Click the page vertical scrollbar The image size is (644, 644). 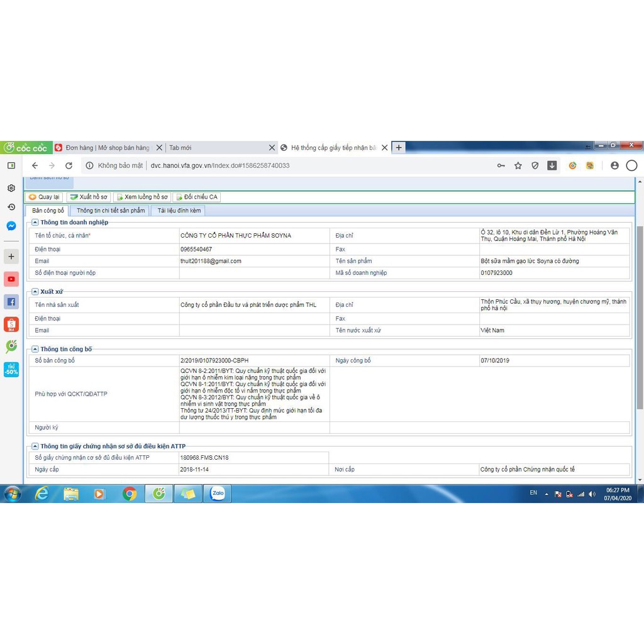[x=640, y=314]
